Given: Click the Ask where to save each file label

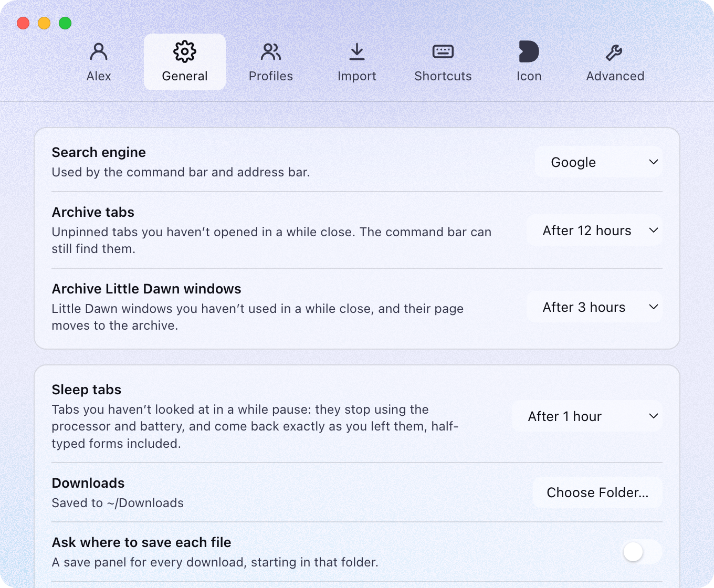Looking at the screenshot, I should [142, 542].
